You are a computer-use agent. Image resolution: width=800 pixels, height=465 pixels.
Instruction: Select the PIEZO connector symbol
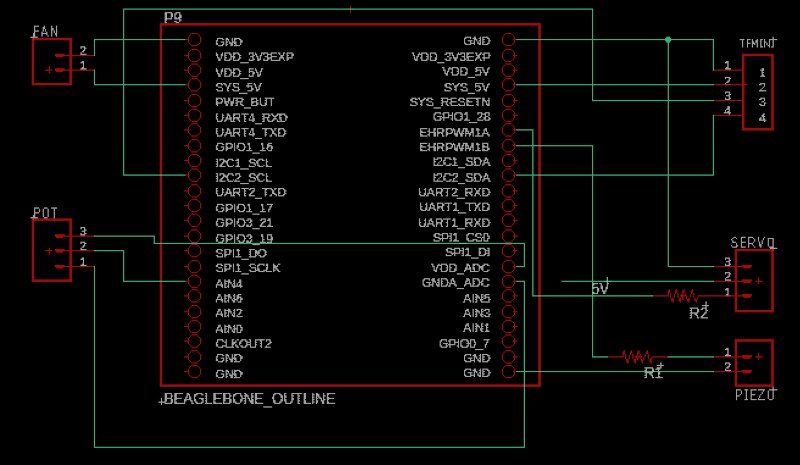coord(754,363)
